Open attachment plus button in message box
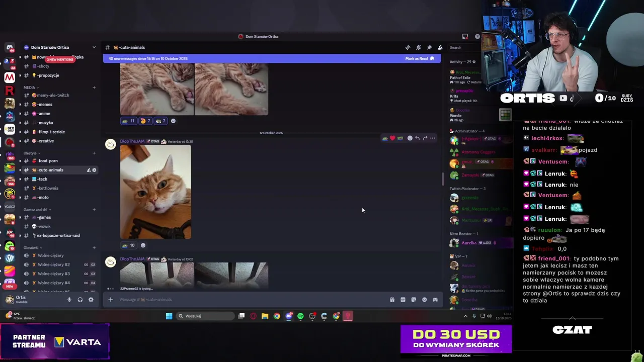 click(110, 300)
